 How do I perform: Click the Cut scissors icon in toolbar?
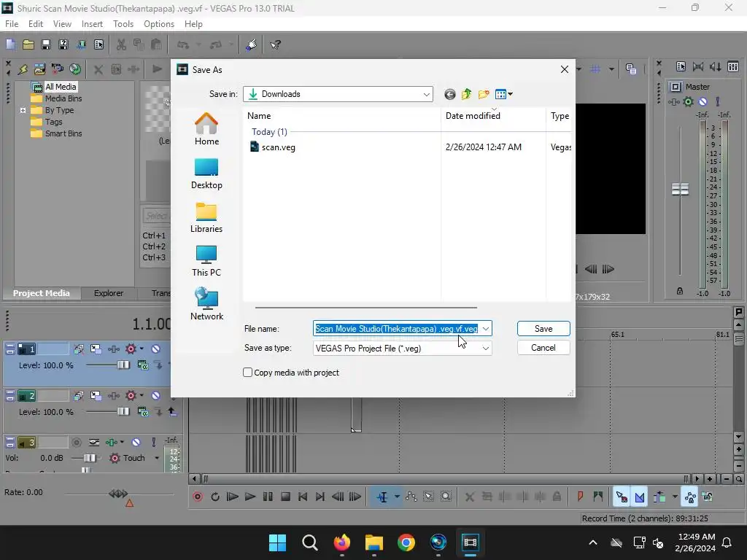coord(122,44)
